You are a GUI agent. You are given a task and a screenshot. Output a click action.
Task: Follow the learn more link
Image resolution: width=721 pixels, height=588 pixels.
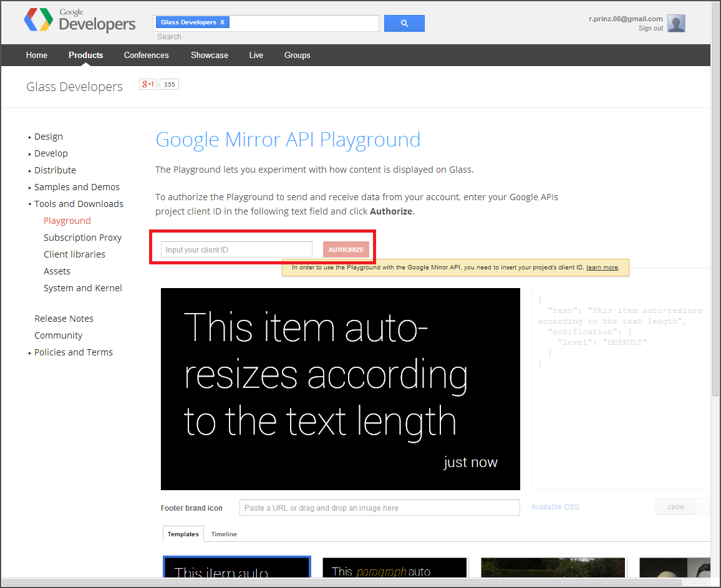click(x=602, y=267)
